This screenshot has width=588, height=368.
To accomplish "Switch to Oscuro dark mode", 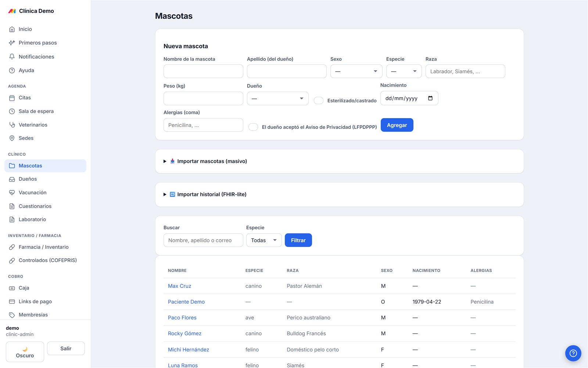I will point(25,352).
